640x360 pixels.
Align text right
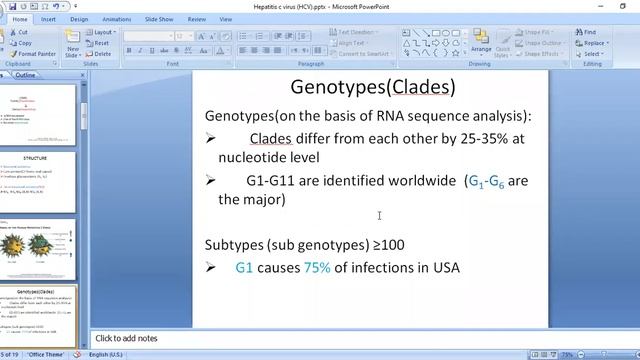[266, 51]
